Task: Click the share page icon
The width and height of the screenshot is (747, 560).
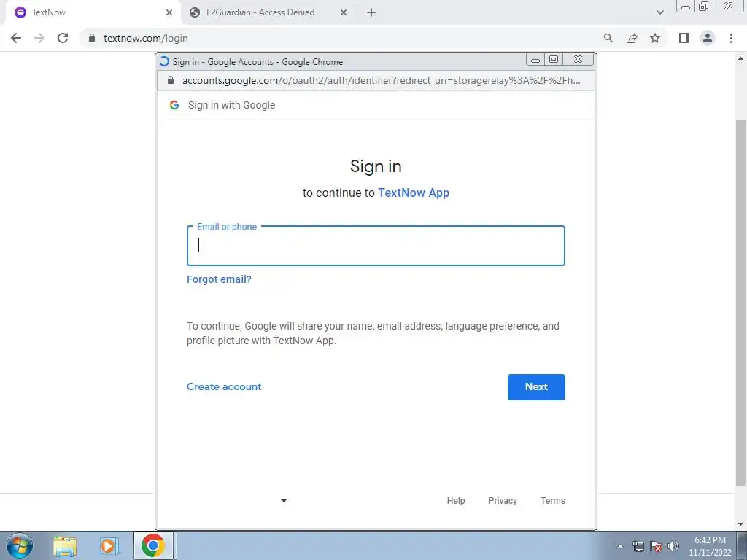Action: click(x=632, y=38)
